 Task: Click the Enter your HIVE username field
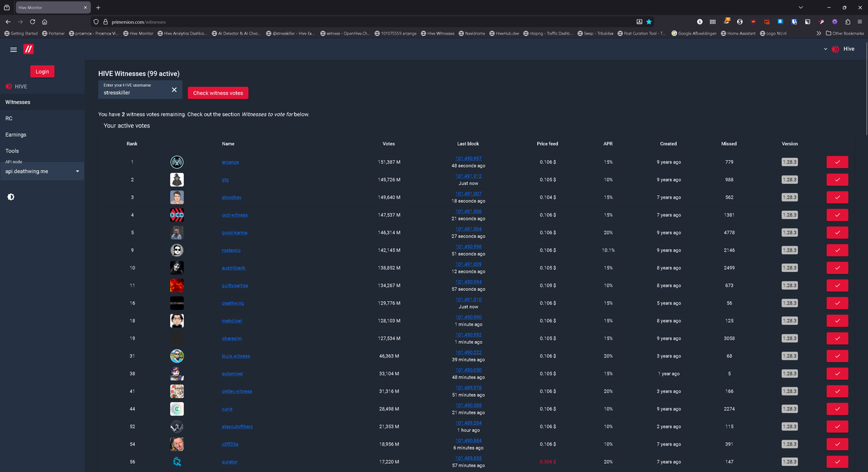tap(132, 90)
